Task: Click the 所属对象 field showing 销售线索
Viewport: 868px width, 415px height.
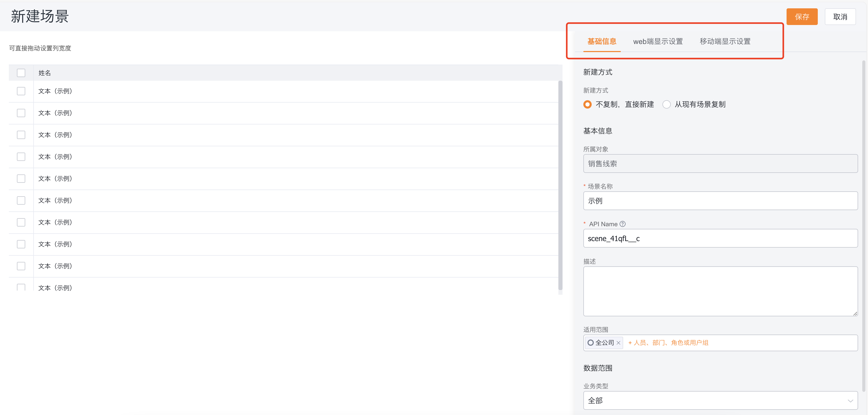Action: click(x=720, y=164)
